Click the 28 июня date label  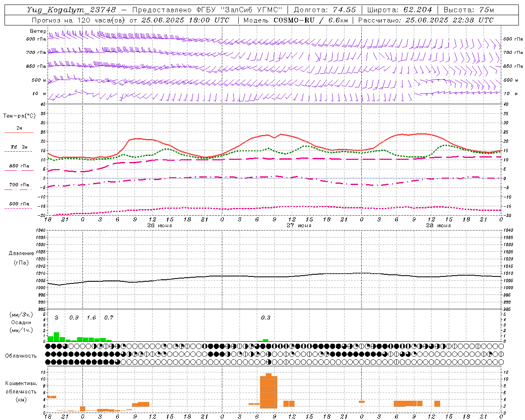tap(438, 226)
